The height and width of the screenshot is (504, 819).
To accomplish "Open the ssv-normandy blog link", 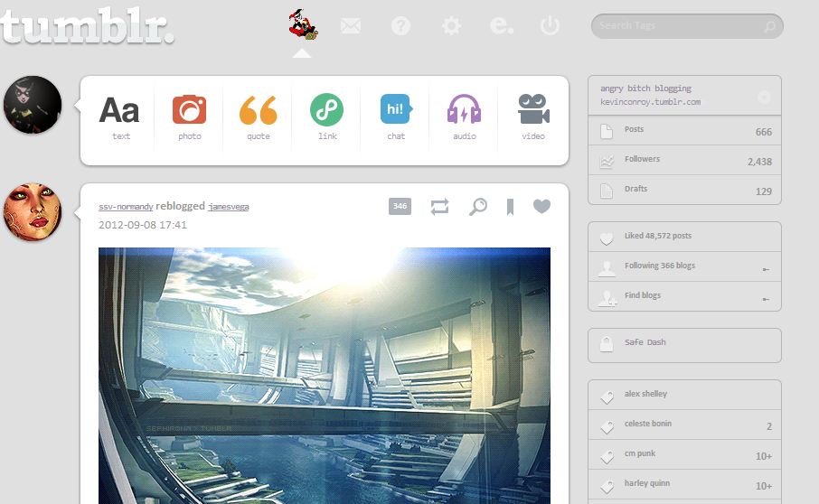I will pos(126,207).
